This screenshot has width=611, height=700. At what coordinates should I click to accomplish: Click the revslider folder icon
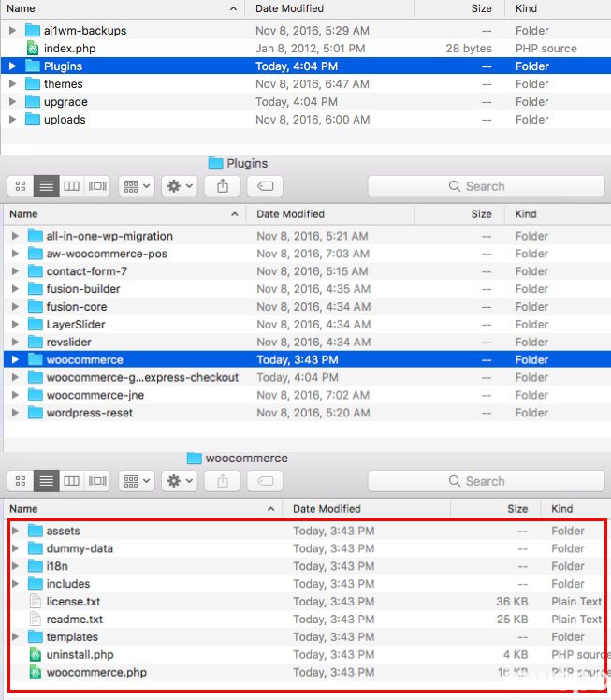point(36,342)
